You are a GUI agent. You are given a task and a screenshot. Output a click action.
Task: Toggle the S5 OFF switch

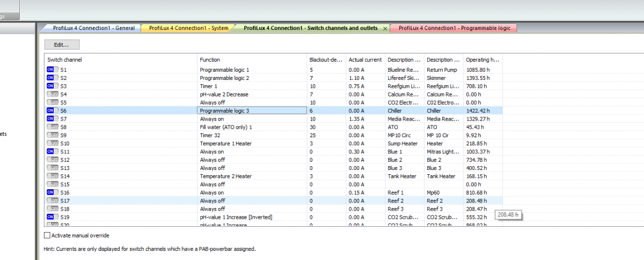pos(52,102)
